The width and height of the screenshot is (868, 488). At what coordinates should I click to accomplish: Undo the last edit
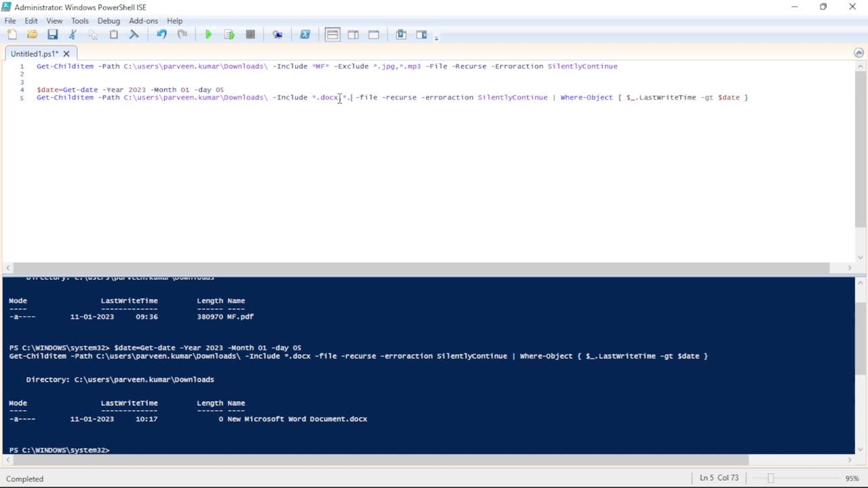(x=161, y=35)
